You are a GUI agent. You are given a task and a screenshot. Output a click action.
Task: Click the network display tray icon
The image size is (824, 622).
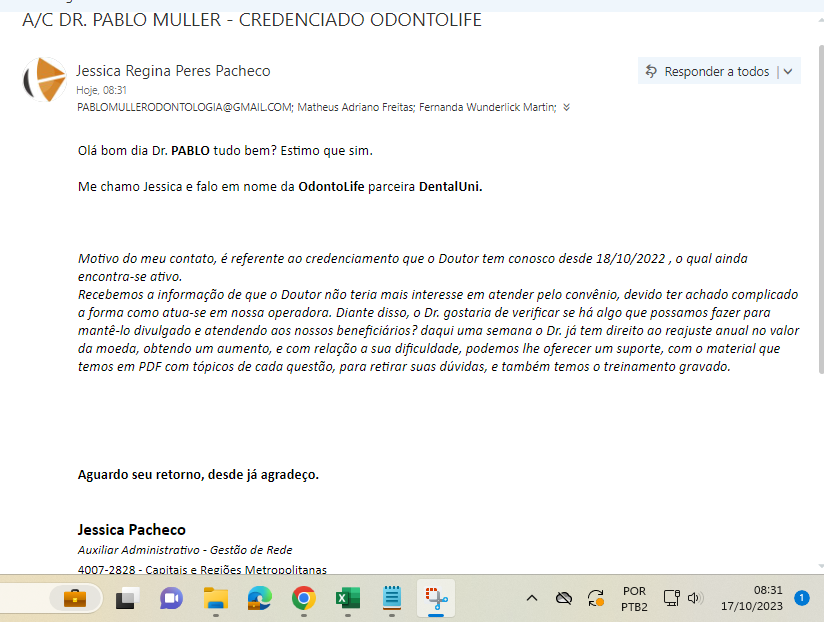pos(672,598)
